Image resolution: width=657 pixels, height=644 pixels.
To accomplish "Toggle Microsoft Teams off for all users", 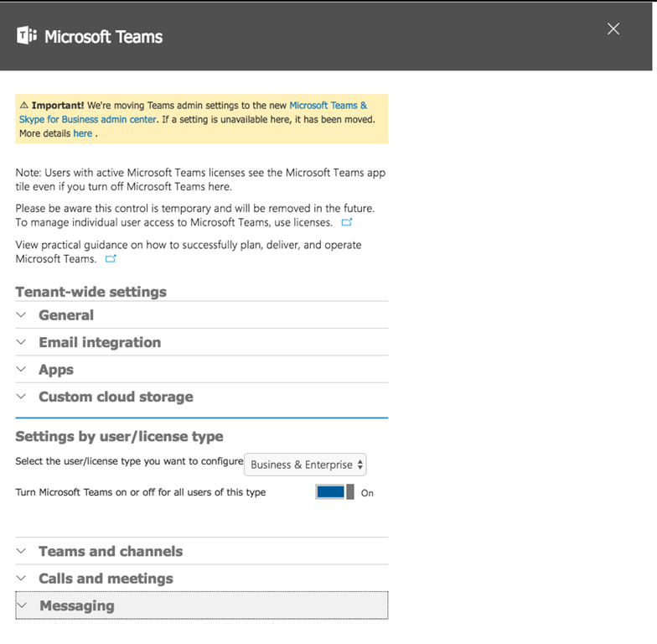I will [x=335, y=491].
